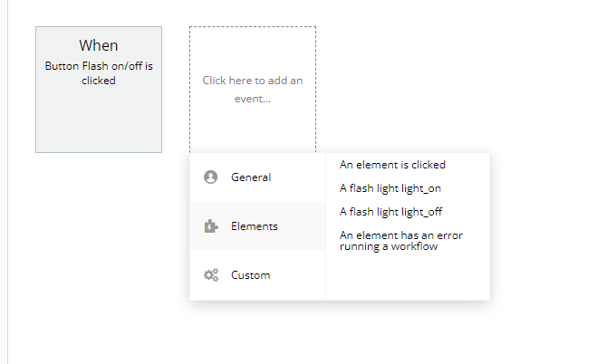Pick "A flash light light_on" event

click(390, 188)
